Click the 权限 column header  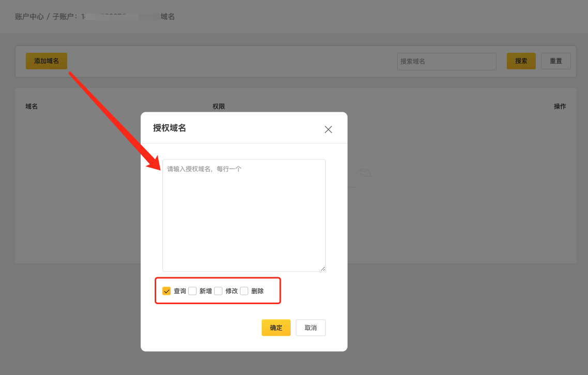(219, 107)
